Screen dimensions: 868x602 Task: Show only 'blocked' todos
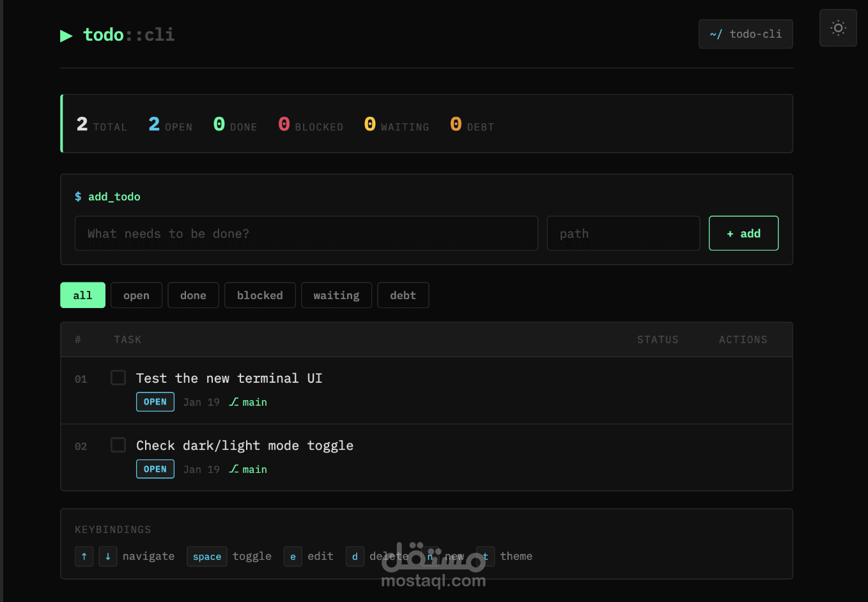tap(260, 295)
